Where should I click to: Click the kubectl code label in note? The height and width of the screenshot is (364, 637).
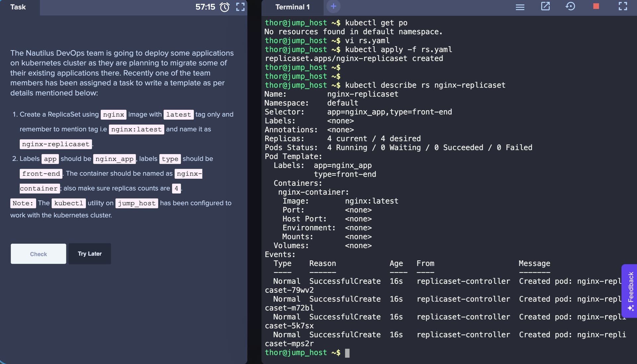pos(69,203)
